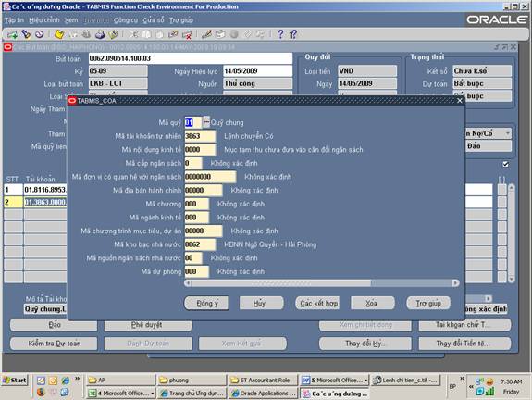Click the orange face tray icon

click(489, 381)
